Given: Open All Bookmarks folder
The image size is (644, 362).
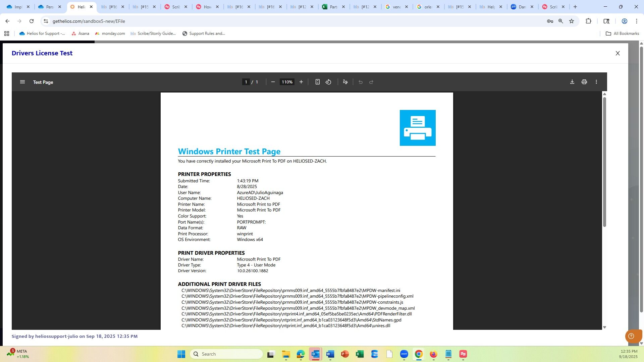Looking at the screenshot, I should point(622,34).
